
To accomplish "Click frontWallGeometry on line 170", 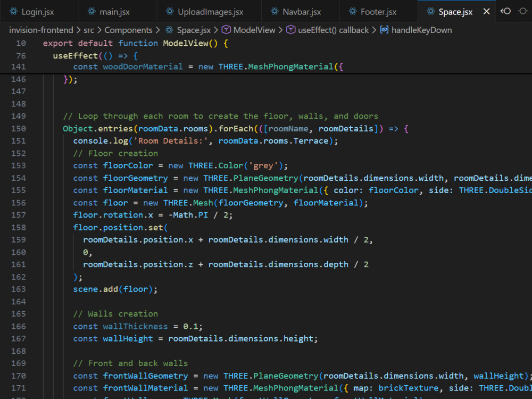I will coord(146,376).
